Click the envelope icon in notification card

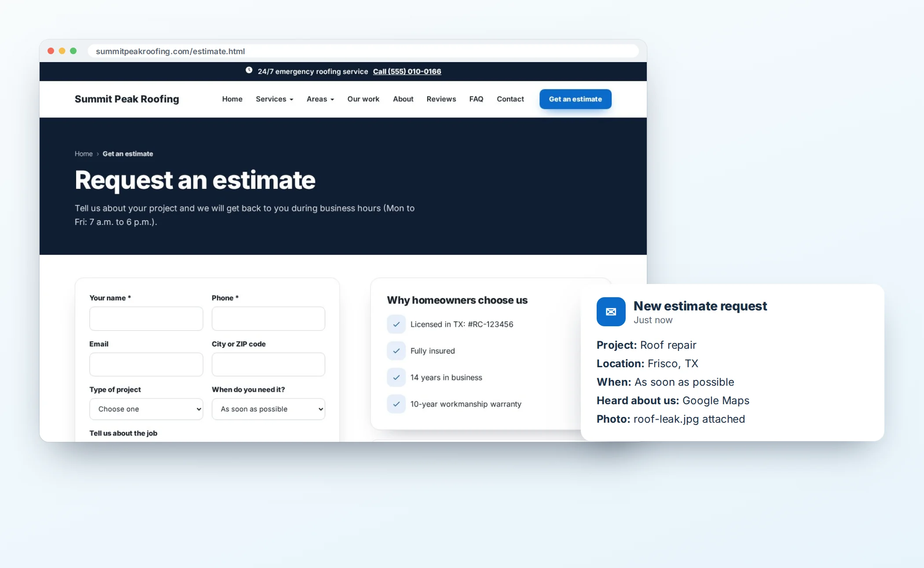[611, 312]
